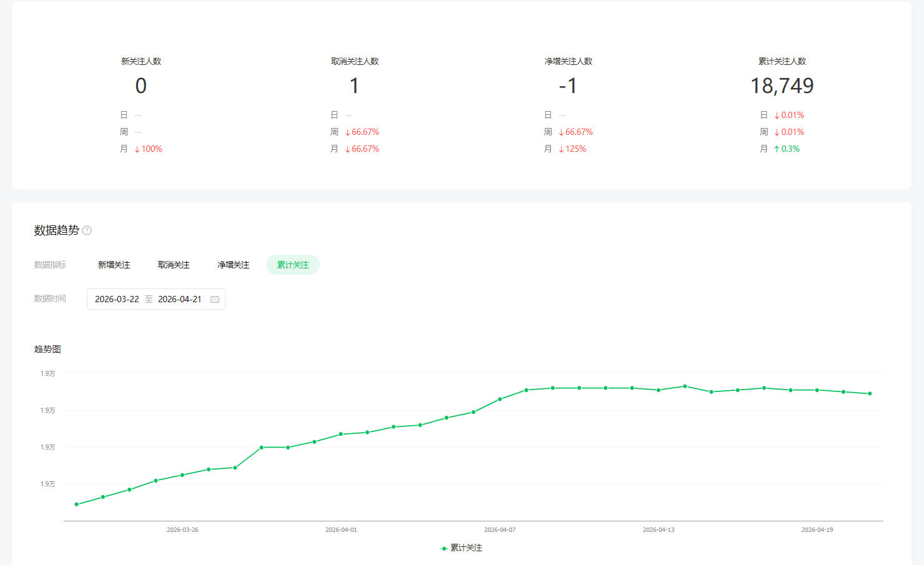Show the 净增关注 metric trend
Screen dimensions: 924x565
233,265
